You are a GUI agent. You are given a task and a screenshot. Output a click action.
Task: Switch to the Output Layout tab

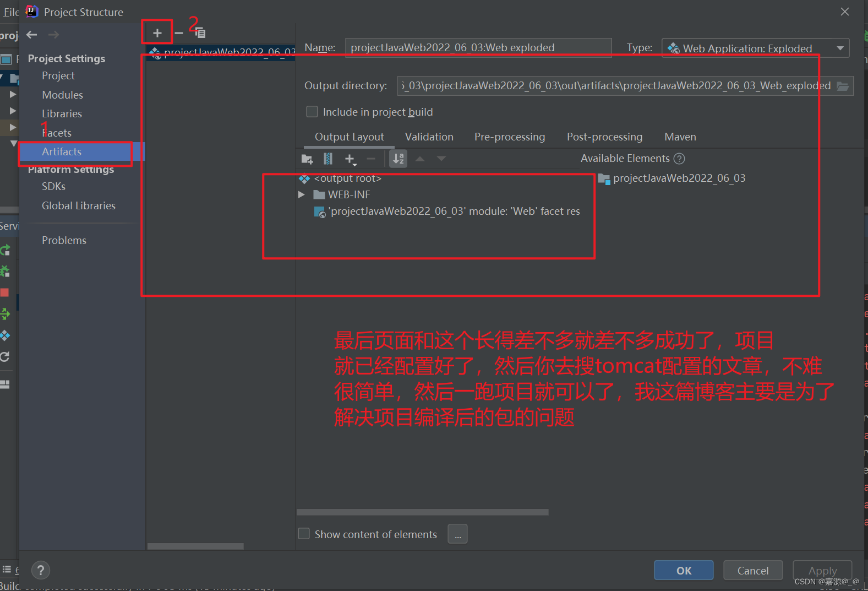pos(349,137)
